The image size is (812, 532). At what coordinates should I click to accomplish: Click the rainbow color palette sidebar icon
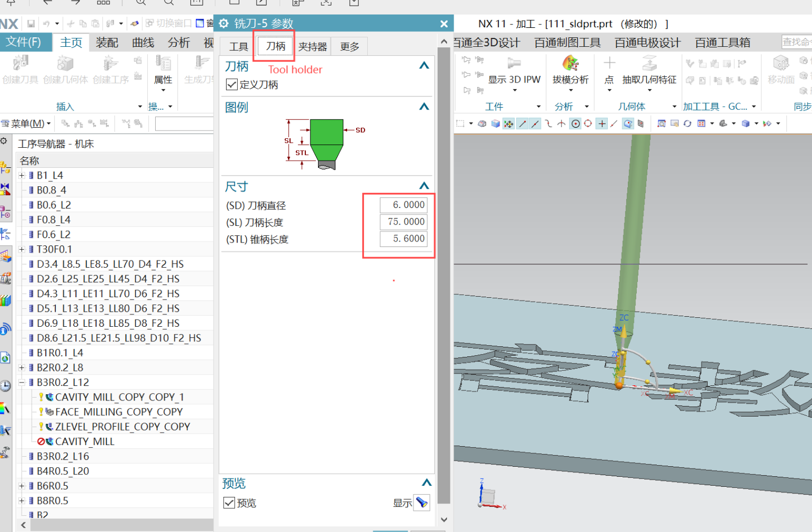5,408
